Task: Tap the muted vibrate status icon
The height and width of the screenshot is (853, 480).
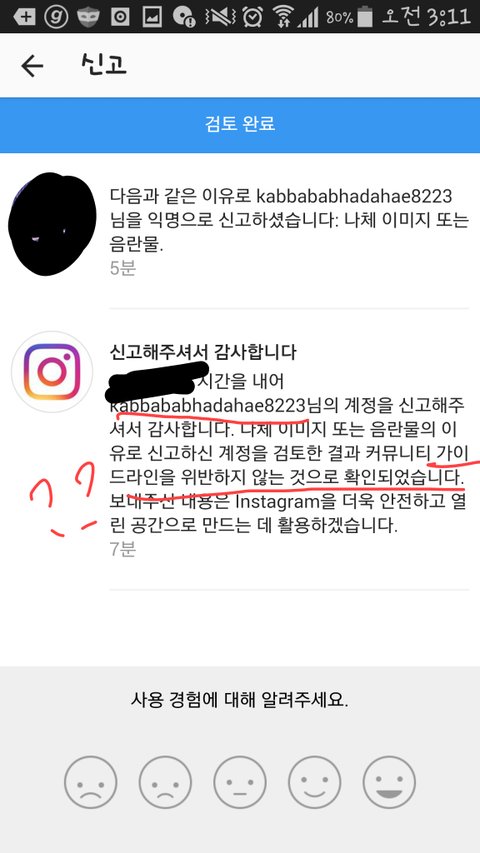Action: 220,17
